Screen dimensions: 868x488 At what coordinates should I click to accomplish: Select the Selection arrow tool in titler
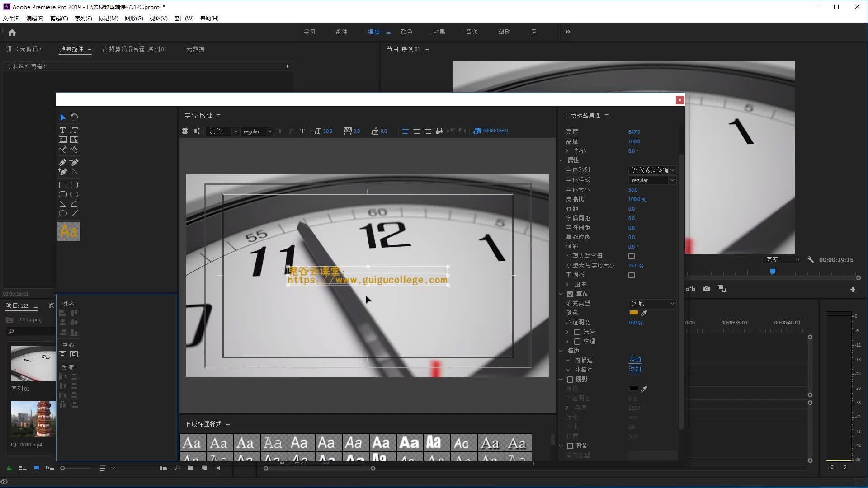(63, 117)
